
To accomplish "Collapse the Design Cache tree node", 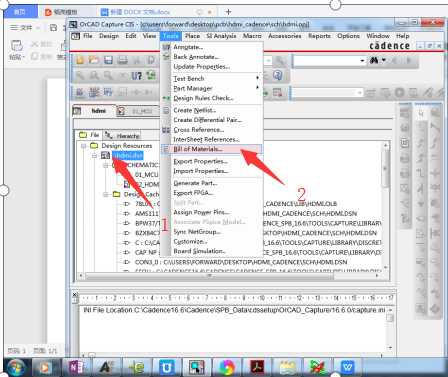I will pyautogui.click(x=106, y=194).
